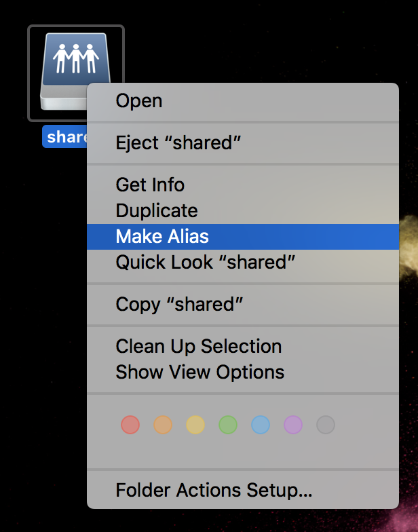The width and height of the screenshot is (418, 532).
Task: Apply the gray color tag
Action: pyautogui.click(x=325, y=425)
